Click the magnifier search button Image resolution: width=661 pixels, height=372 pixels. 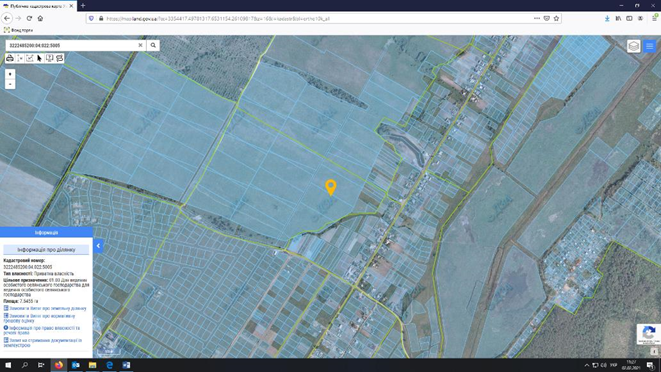[x=153, y=45]
